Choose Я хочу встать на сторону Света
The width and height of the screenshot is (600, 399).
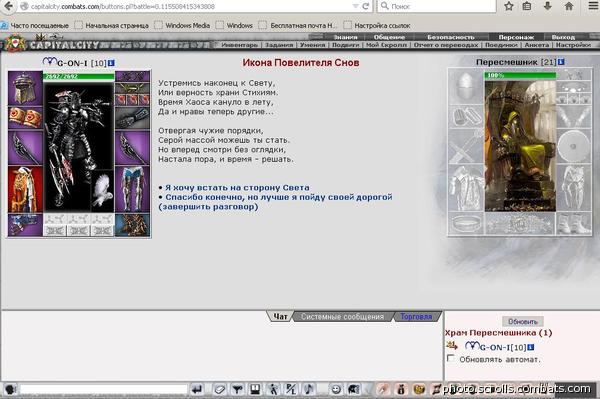[237, 188]
